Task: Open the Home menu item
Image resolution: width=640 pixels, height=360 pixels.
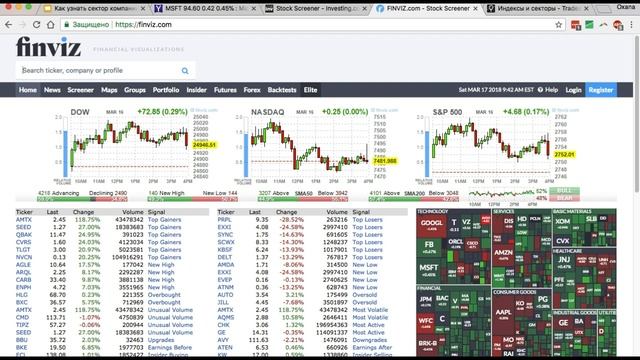Action: pos(28,90)
